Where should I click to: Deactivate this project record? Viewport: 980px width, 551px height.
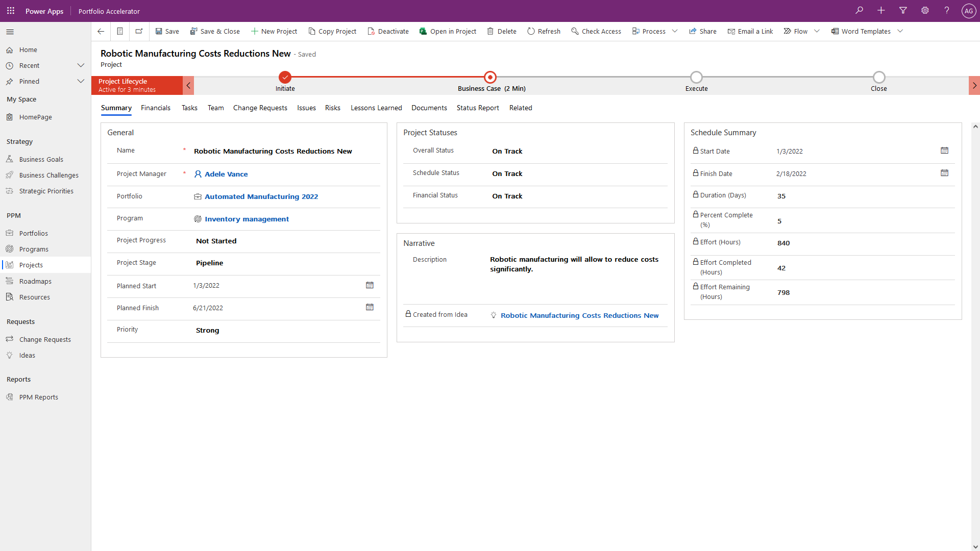point(388,31)
